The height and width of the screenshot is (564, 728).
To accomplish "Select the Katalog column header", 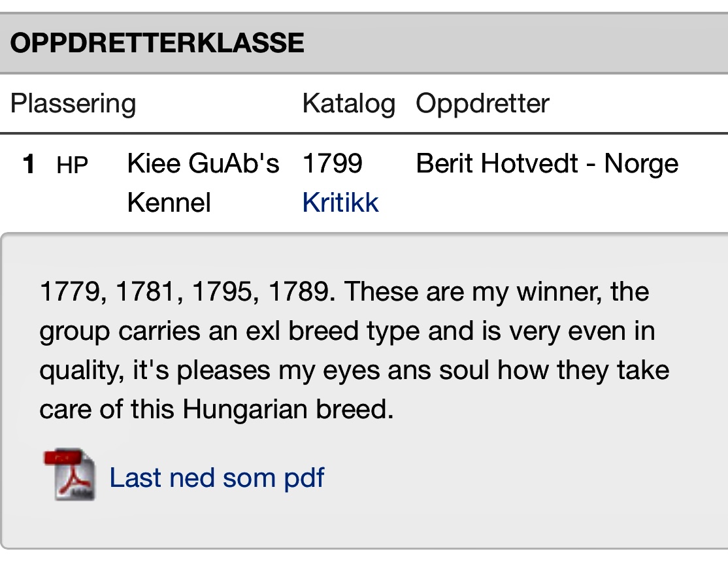I will [x=349, y=103].
